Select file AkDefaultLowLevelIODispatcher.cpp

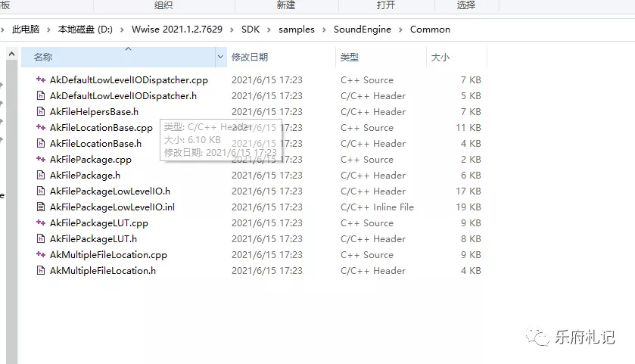click(x=129, y=80)
